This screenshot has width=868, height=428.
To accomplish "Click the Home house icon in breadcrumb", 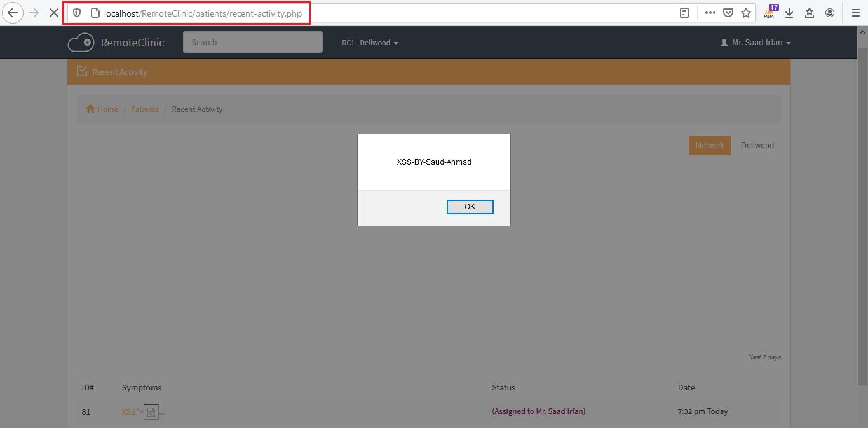I will tap(90, 109).
